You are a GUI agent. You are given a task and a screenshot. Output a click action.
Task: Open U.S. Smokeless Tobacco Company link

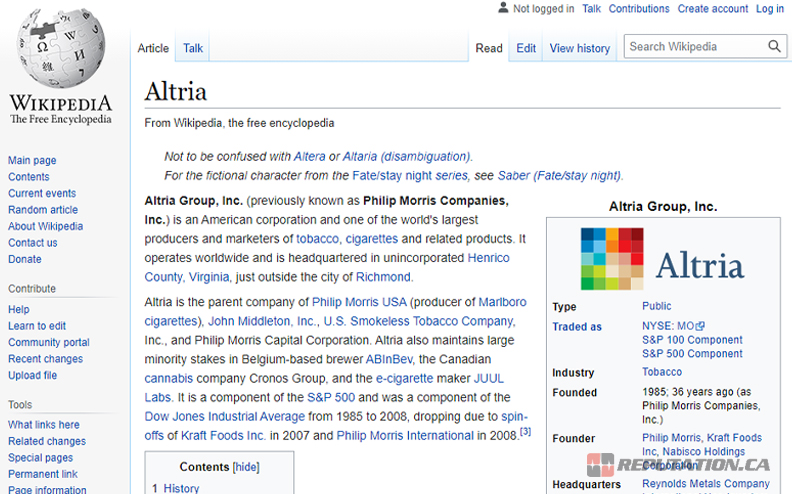(419, 321)
